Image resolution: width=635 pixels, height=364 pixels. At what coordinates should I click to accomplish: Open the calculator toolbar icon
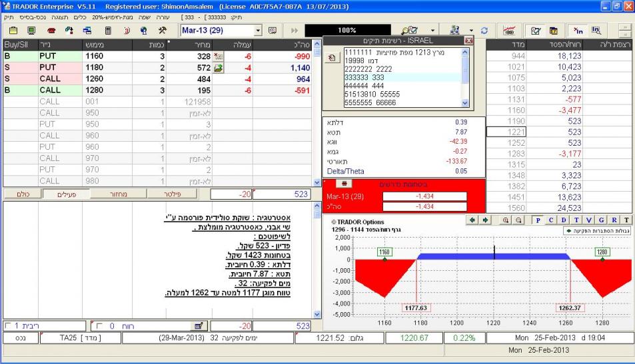coord(108,31)
